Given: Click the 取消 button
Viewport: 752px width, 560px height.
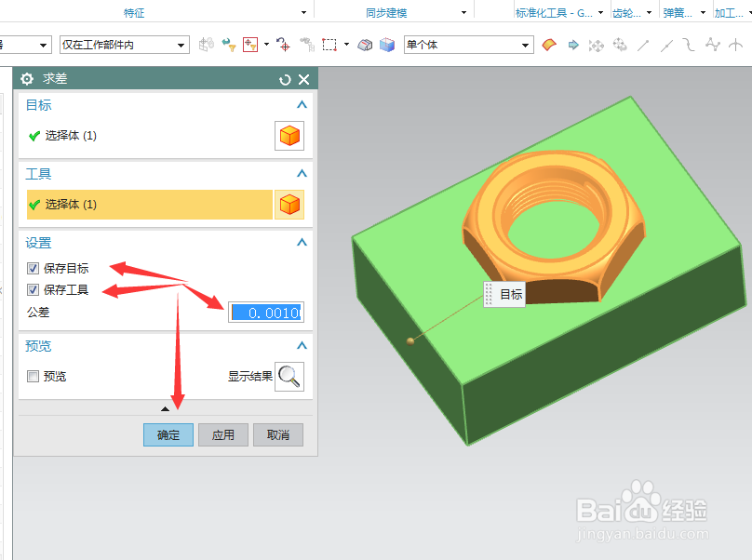Looking at the screenshot, I should click(278, 434).
